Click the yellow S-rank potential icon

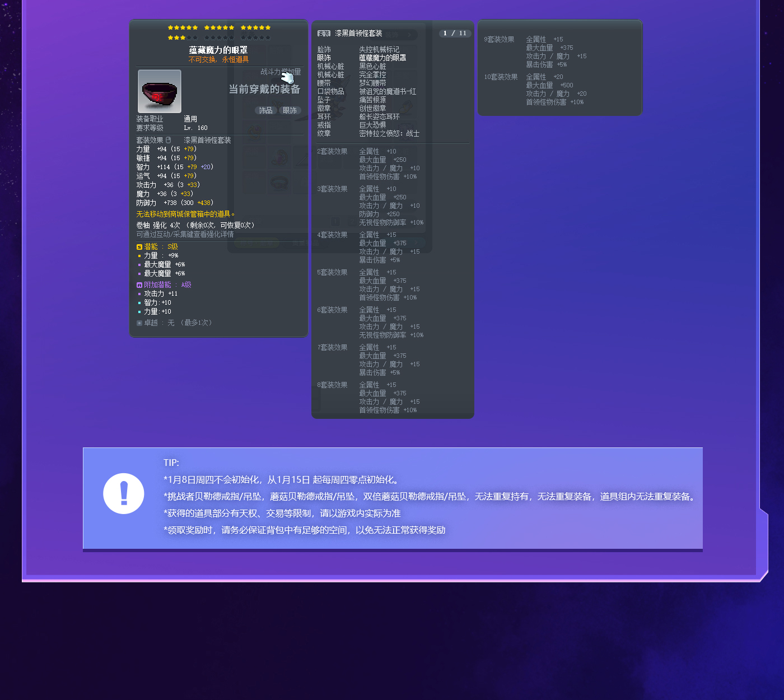click(x=139, y=247)
